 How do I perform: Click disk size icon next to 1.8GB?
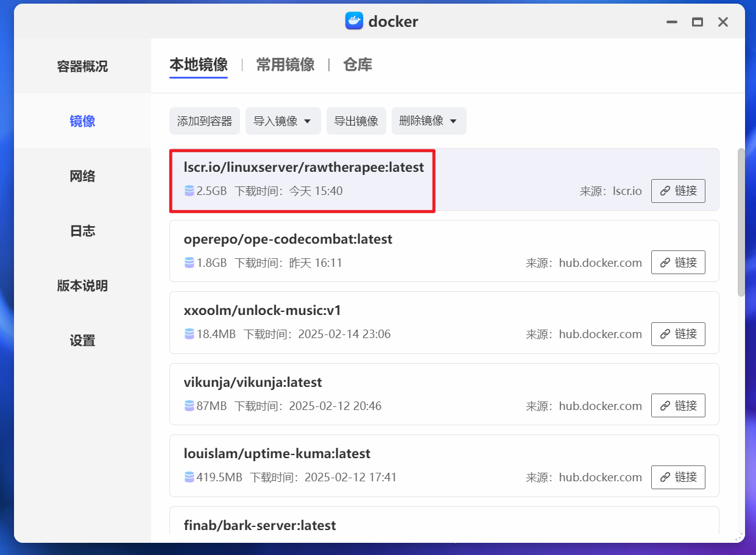coord(189,263)
